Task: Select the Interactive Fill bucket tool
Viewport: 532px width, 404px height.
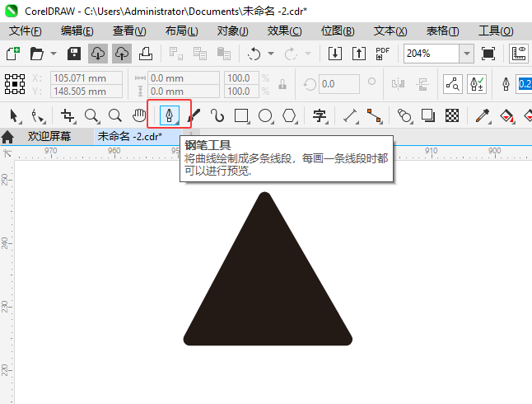Action: click(506, 116)
